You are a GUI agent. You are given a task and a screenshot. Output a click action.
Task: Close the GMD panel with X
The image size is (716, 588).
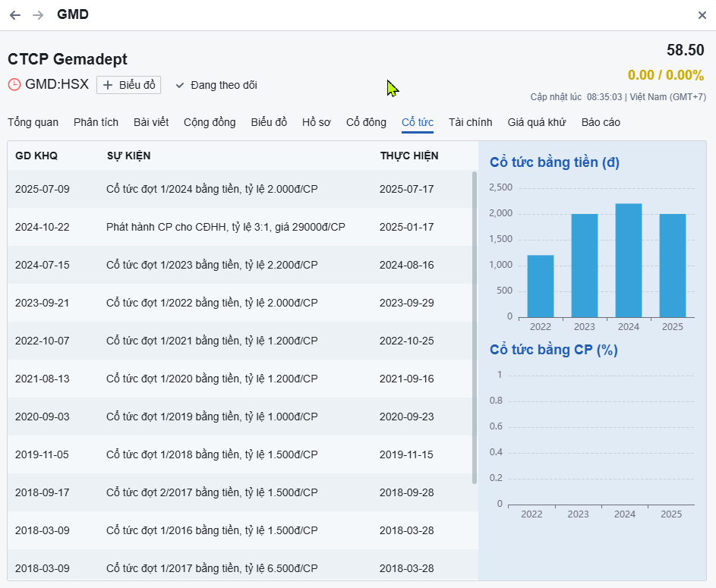(x=702, y=15)
